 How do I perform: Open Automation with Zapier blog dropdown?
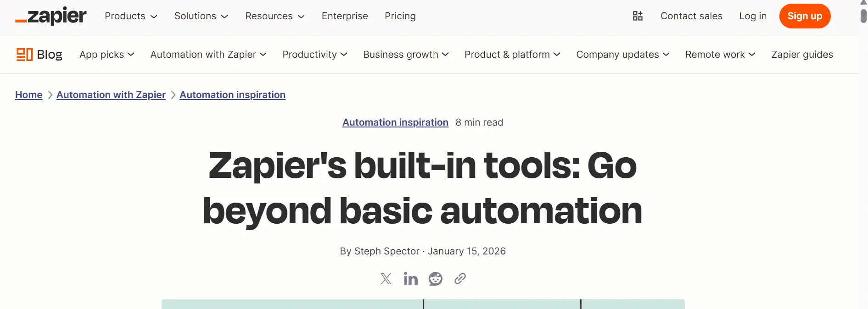[x=208, y=55]
